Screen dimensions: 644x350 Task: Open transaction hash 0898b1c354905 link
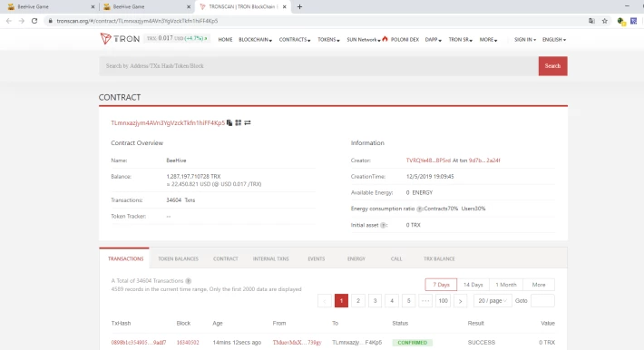[139, 343]
